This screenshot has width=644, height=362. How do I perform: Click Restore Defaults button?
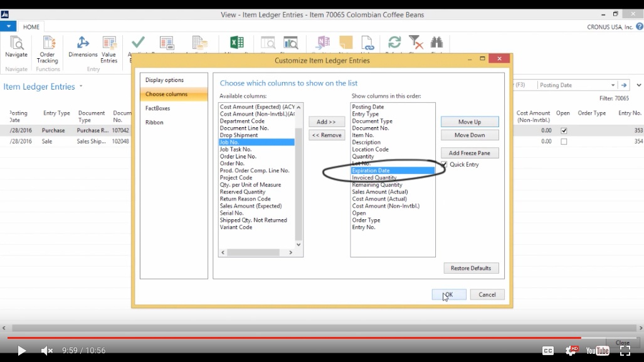[471, 268]
